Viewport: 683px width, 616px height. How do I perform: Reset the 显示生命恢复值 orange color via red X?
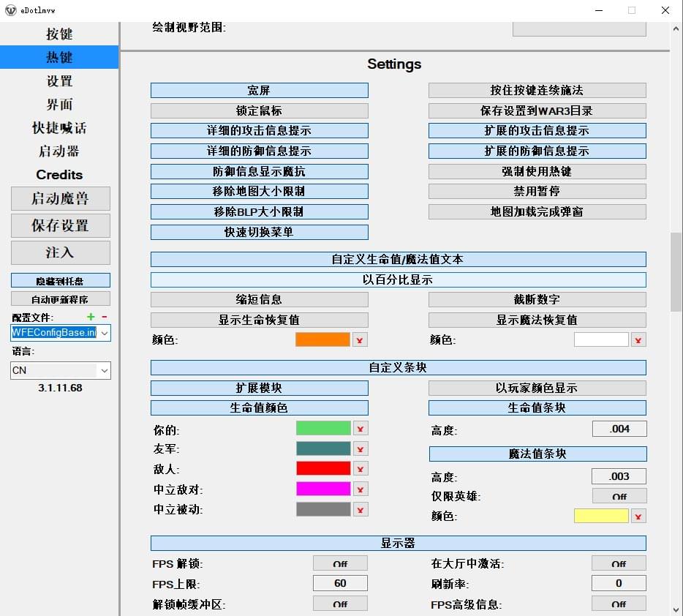tap(360, 339)
